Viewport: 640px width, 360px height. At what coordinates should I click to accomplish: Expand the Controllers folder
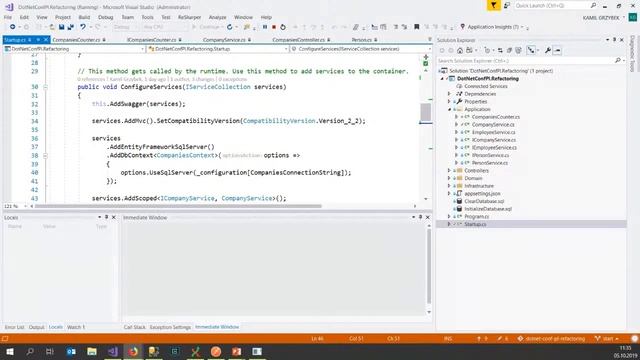449,171
